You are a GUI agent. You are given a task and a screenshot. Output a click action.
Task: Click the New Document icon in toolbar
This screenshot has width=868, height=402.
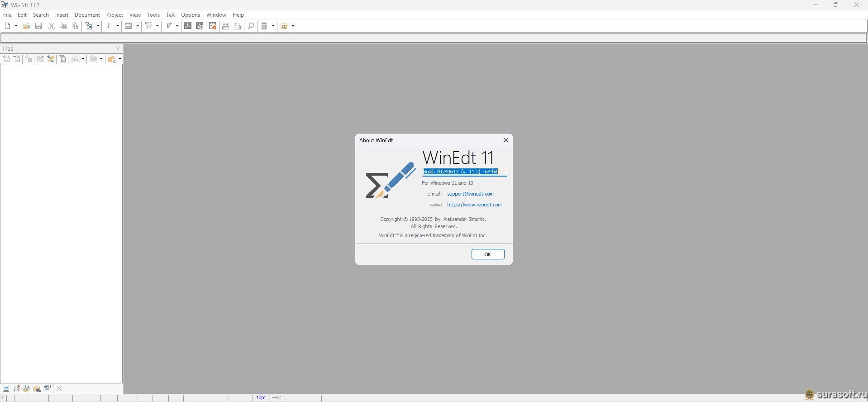point(7,26)
